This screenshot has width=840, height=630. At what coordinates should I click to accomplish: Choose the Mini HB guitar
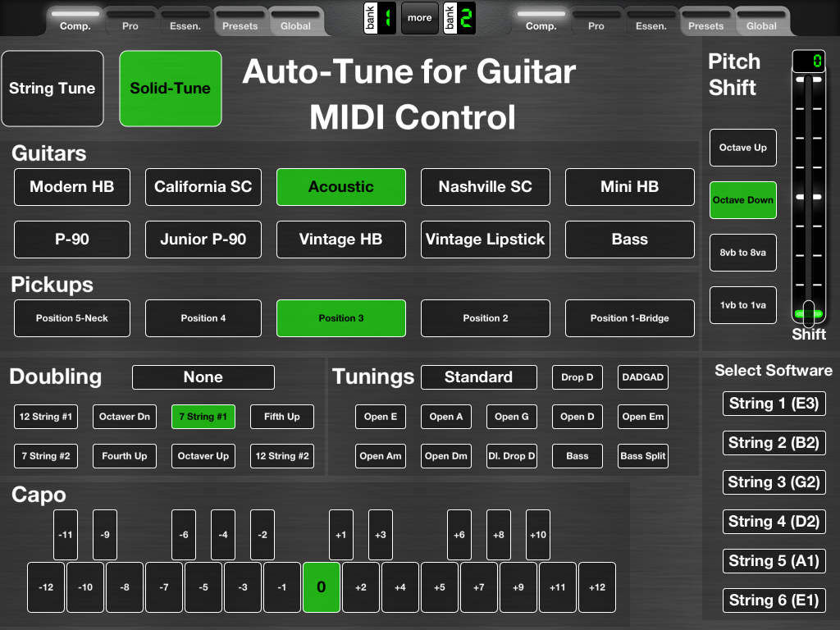630,187
